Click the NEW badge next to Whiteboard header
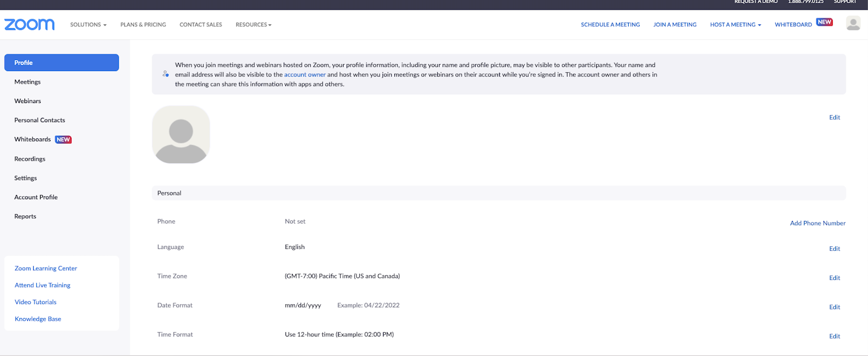The width and height of the screenshot is (868, 356). [x=824, y=22]
